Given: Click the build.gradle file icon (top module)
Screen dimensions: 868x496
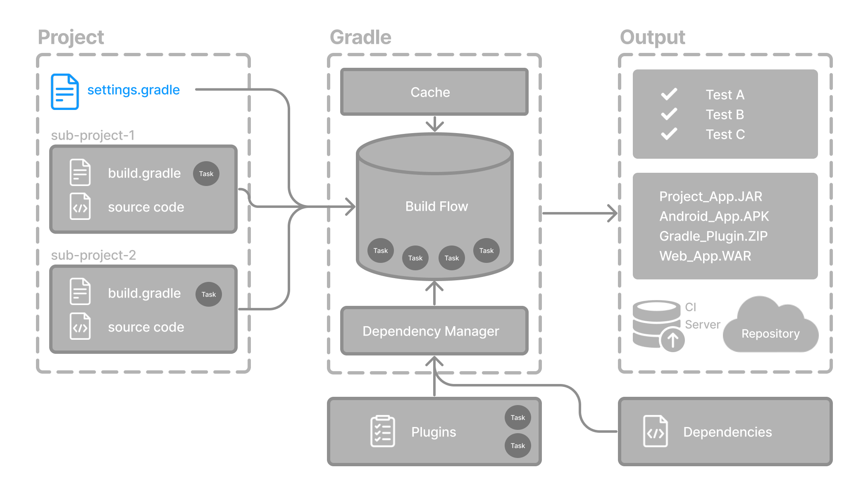Looking at the screenshot, I should click(x=79, y=173).
